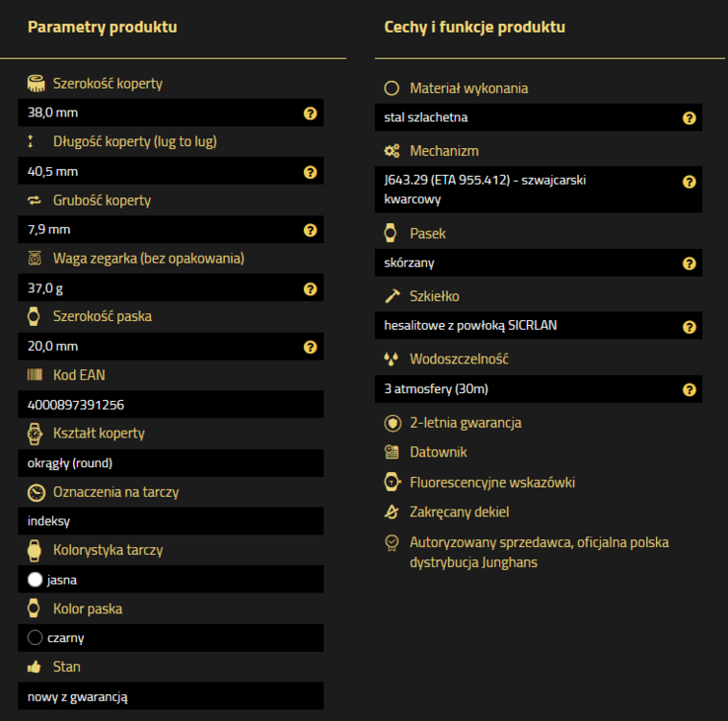Click the okrągły (round) case shape value

tap(70, 462)
